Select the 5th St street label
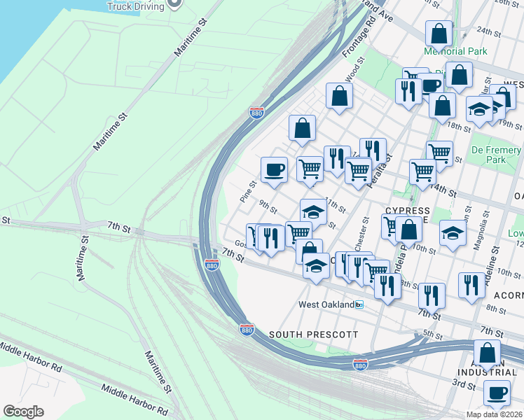Screen dimensions: 524x420 433,334
